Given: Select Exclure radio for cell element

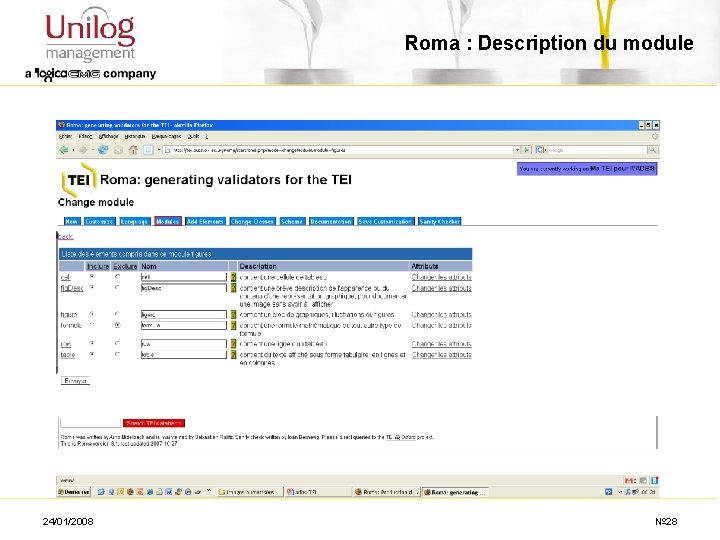Looking at the screenshot, I should pos(118,276).
